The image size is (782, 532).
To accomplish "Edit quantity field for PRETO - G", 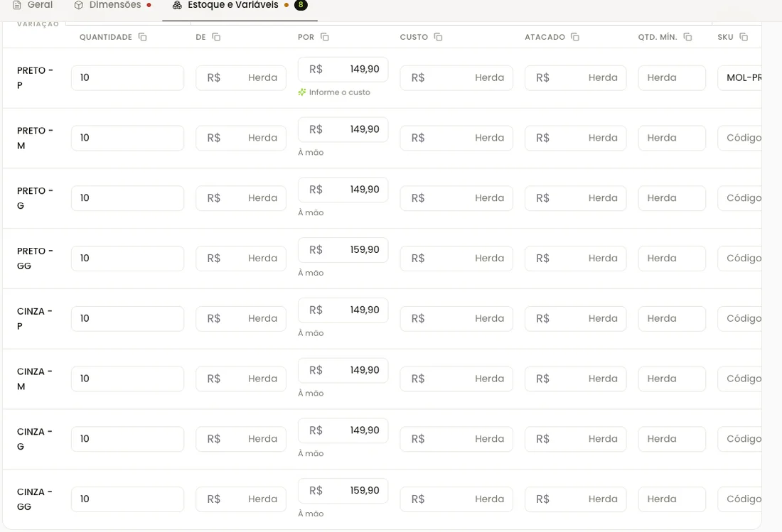I will 127,198.
